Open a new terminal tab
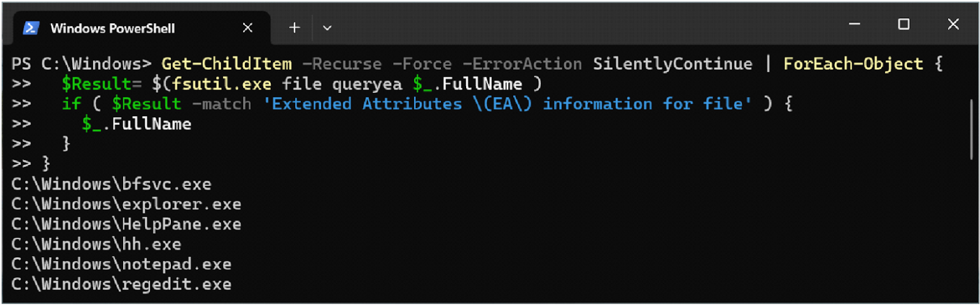 point(295,28)
